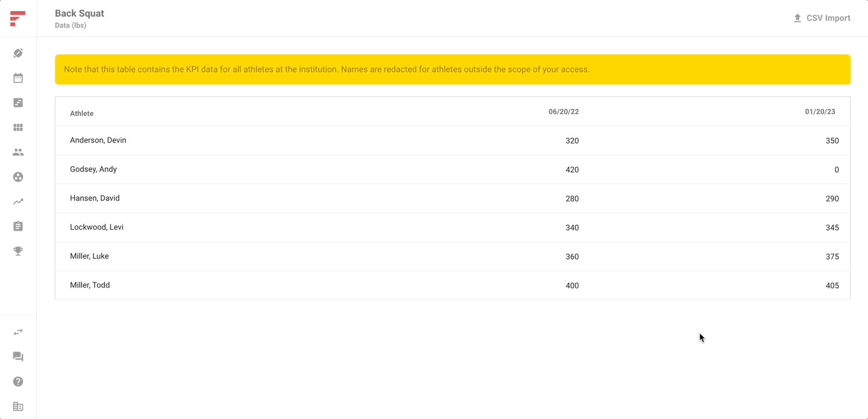Click Hansen, David's 290 value
This screenshot has width=868, height=419.
832,199
